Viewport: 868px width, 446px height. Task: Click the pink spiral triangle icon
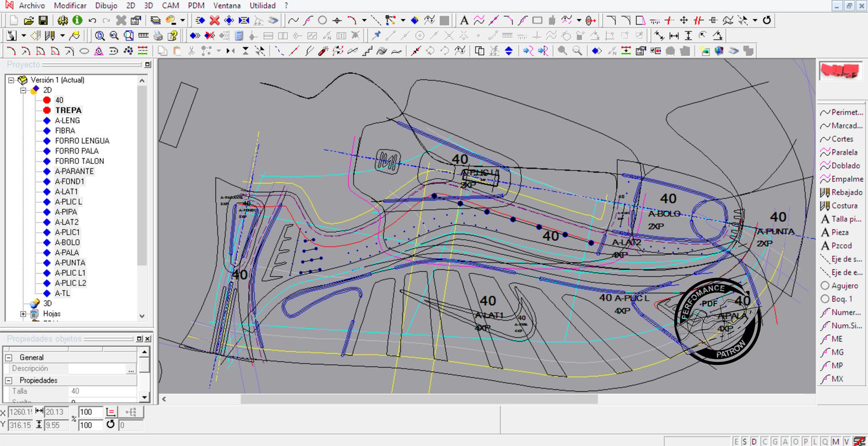click(98, 51)
